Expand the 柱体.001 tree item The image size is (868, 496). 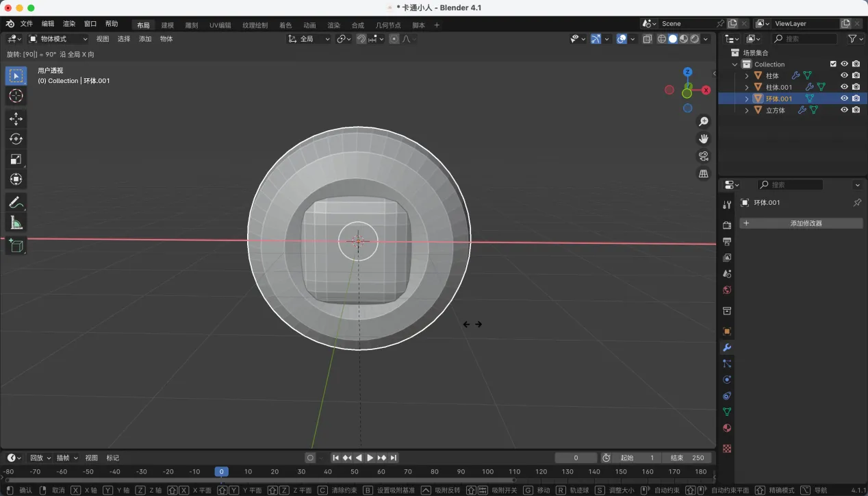click(x=747, y=87)
